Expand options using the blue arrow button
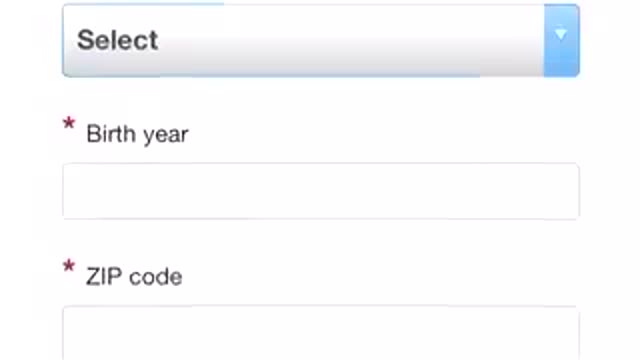 click(x=562, y=40)
